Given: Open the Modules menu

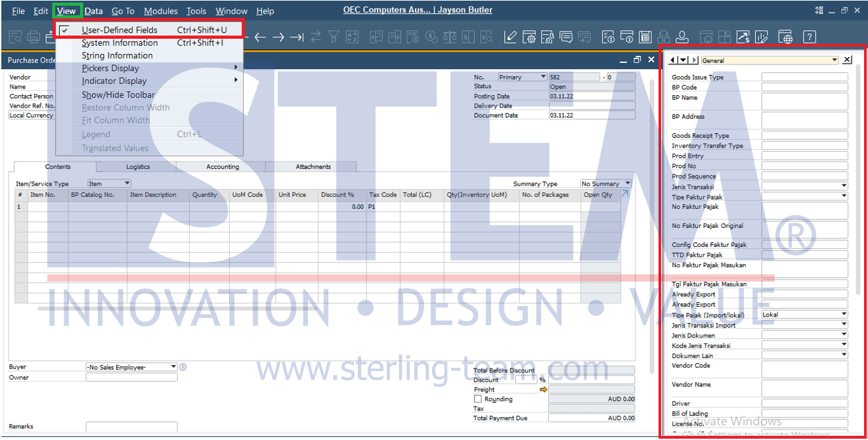Looking at the screenshot, I should (160, 11).
